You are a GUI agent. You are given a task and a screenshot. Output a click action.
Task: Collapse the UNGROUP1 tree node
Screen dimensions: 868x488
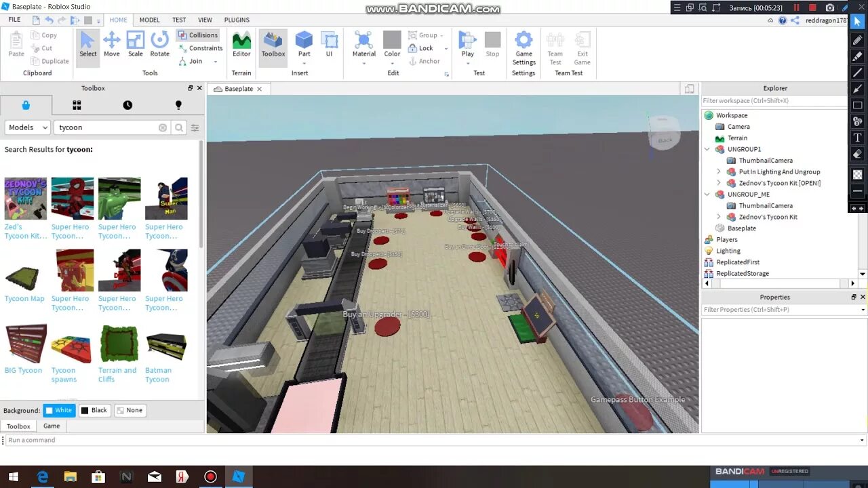click(707, 149)
